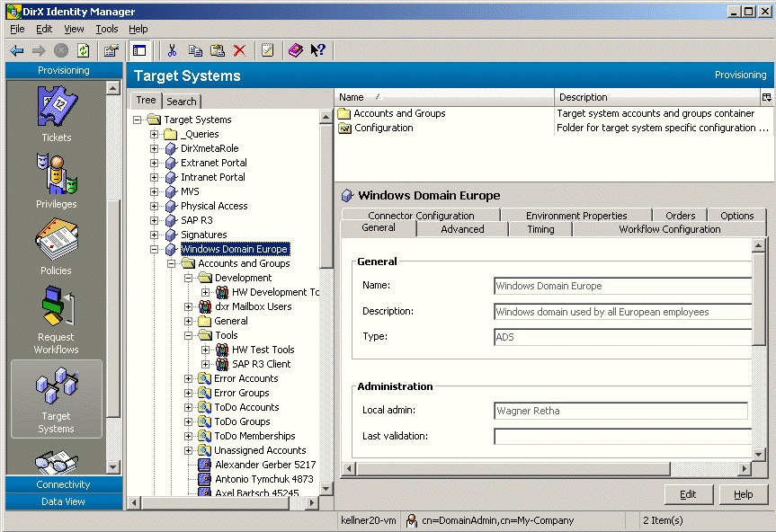The image size is (776, 532).
Task: Select the Tickets sidebar icon
Action: pyautogui.click(x=56, y=112)
